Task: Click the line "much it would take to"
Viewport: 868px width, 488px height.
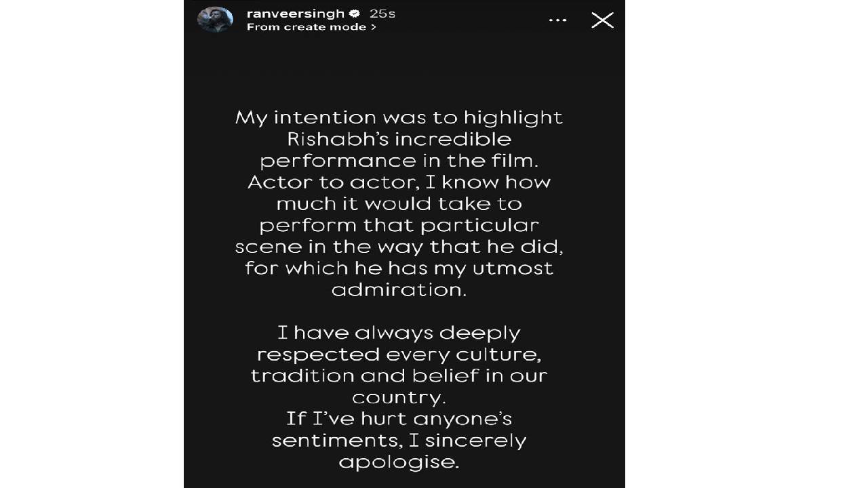Action: pyautogui.click(x=399, y=204)
